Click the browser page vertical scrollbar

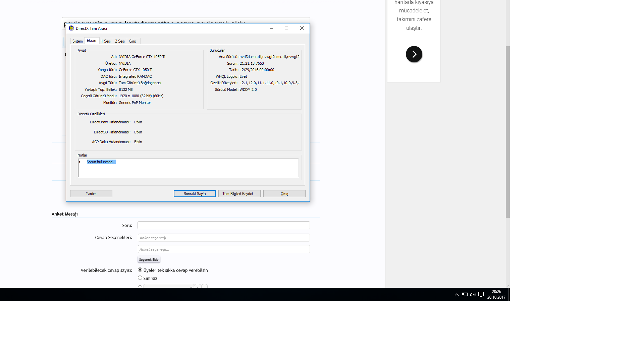coord(508,132)
